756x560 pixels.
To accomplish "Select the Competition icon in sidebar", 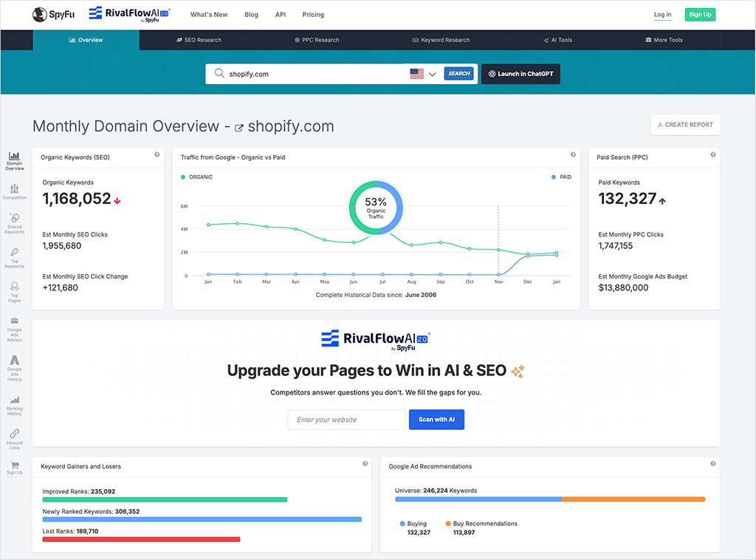I will coord(14,191).
